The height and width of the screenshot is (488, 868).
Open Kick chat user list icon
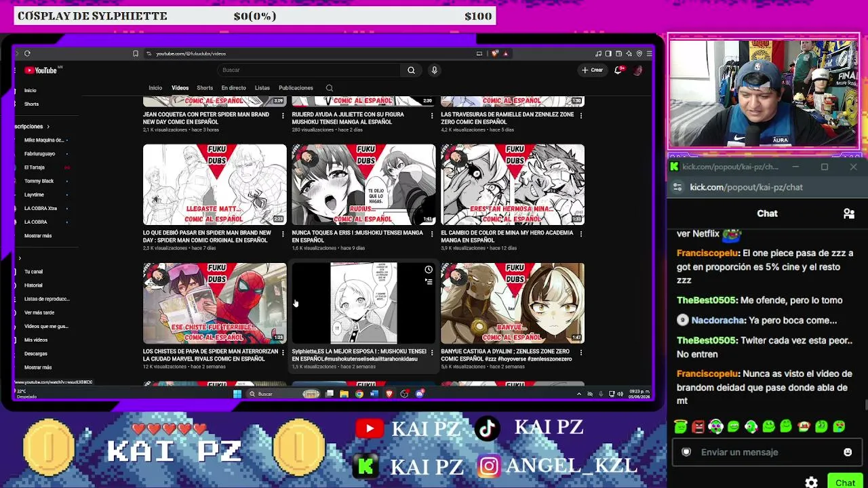click(x=848, y=213)
